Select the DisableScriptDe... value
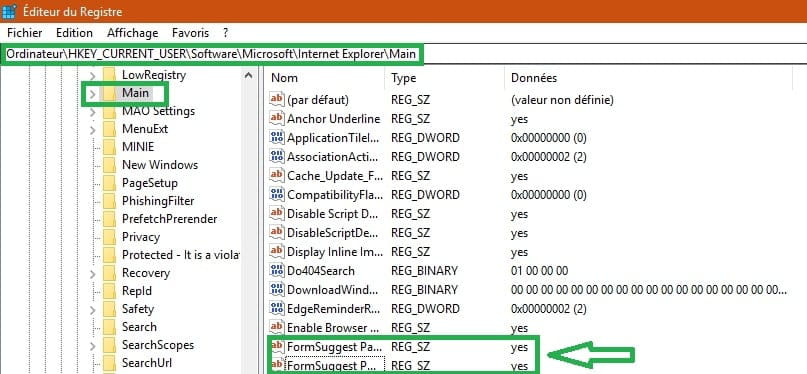 tap(332, 233)
